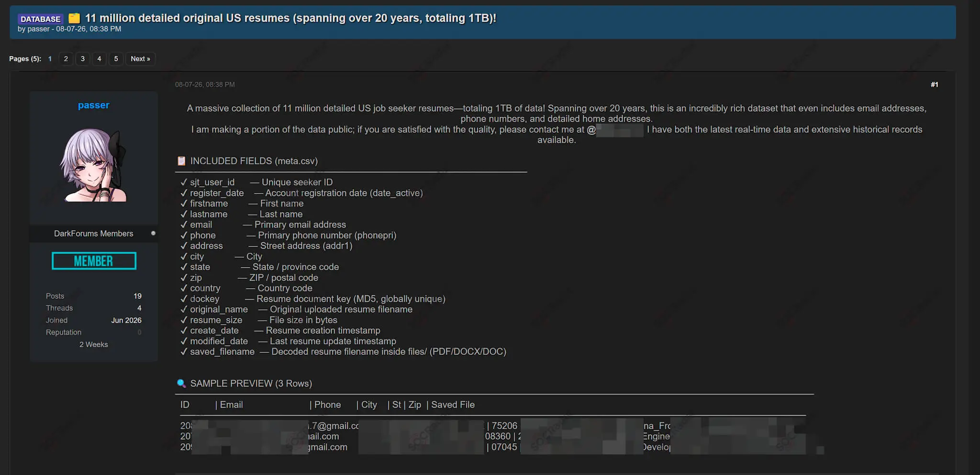This screenshot has height=475, width=980.
Task: Click the 'Unique seeker ID' description text
Action: (297, 182)
